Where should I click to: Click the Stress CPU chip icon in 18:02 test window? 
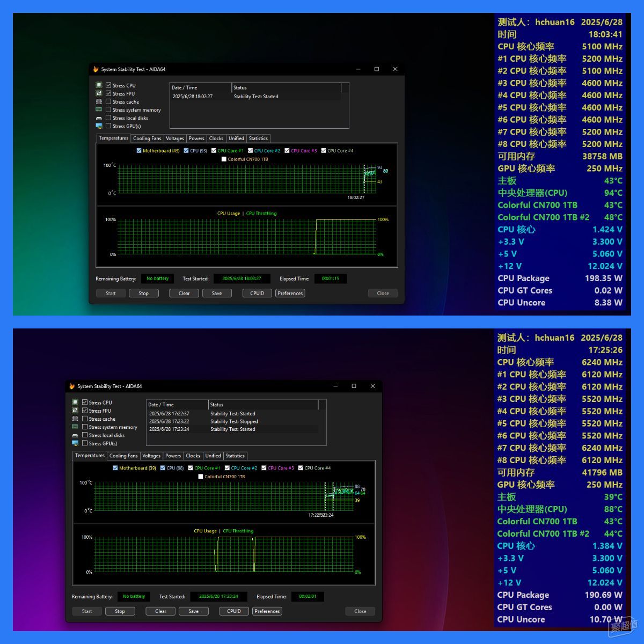[x=99, y=85]
